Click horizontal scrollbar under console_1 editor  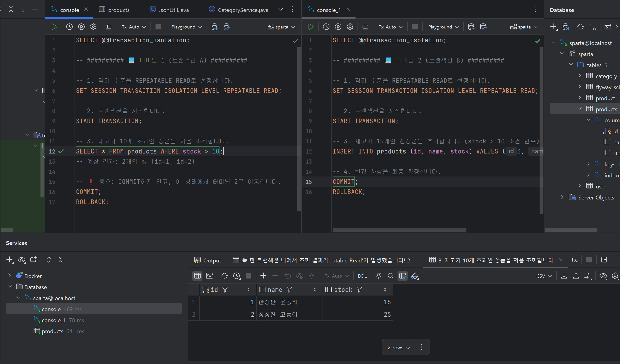coord(399,230)
